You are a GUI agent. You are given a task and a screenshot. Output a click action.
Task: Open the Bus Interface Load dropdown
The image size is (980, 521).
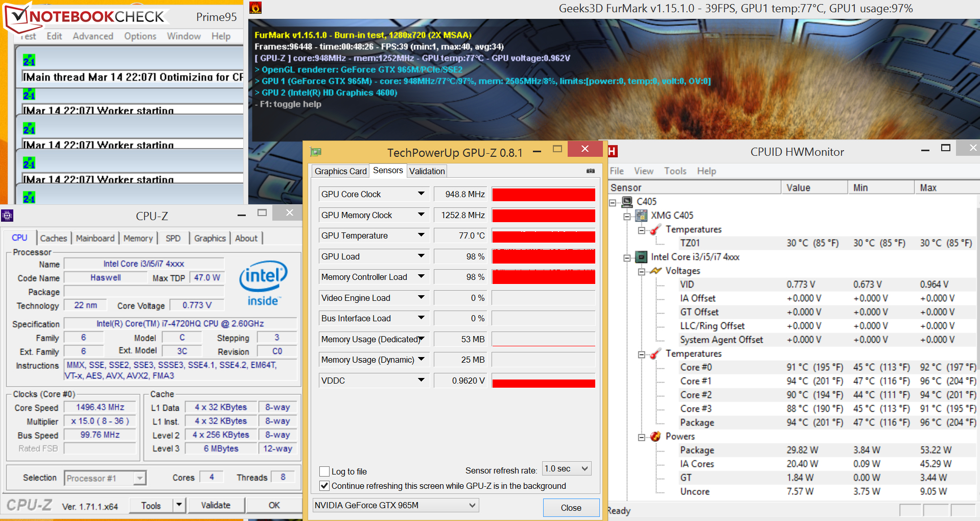click(x=421, y=318)
